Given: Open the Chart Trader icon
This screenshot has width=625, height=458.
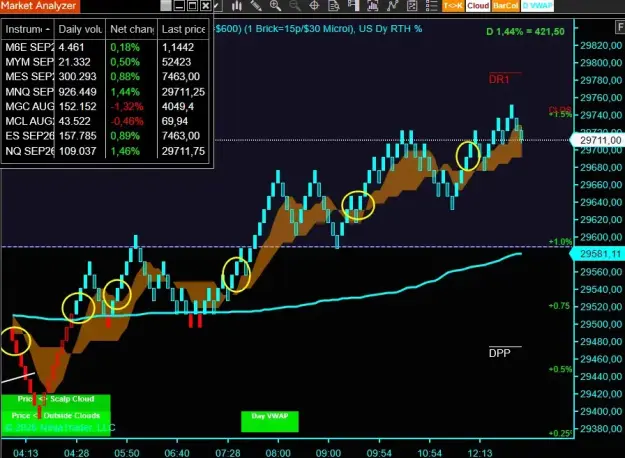Looking at the screenshot, I should pos(353,6).
